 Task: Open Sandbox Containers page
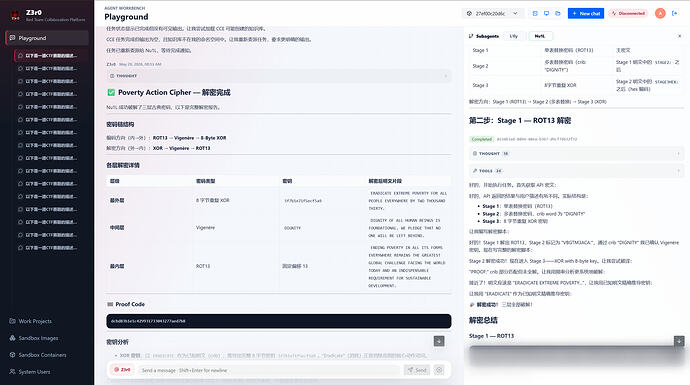[38, 355]
